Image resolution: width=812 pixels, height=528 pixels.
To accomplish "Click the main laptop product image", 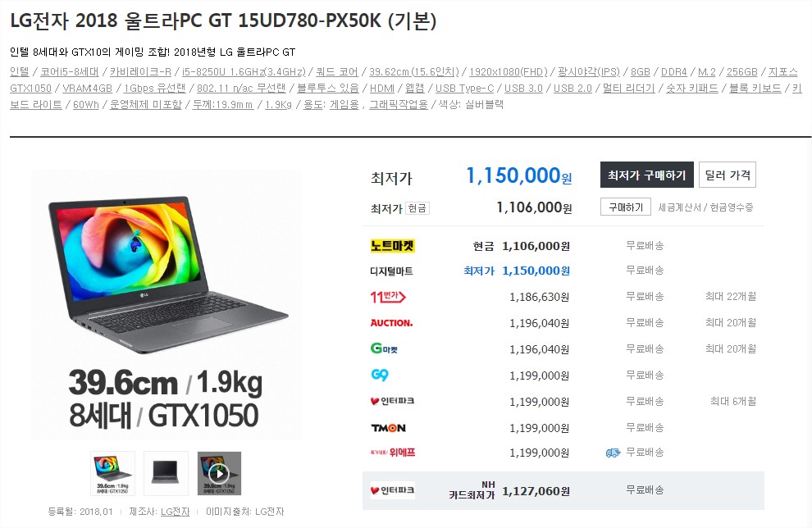I will (x=167, y=306).
